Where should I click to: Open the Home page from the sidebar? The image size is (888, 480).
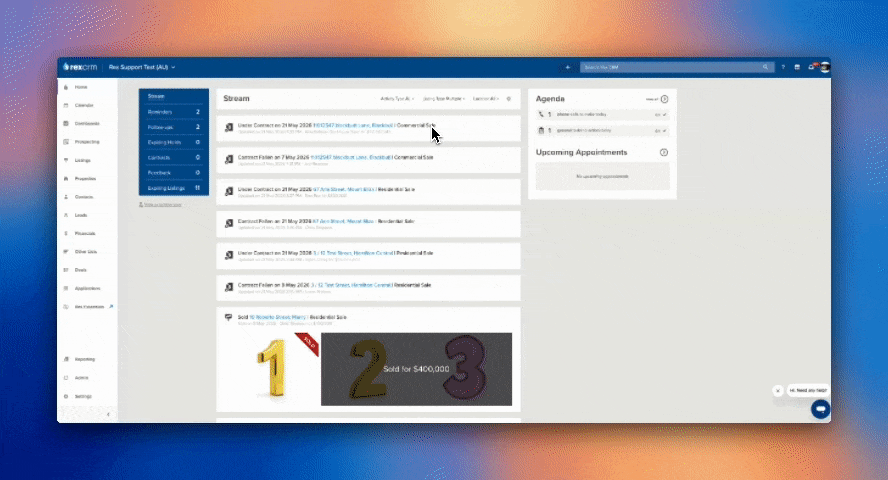[x=81, y=87]
